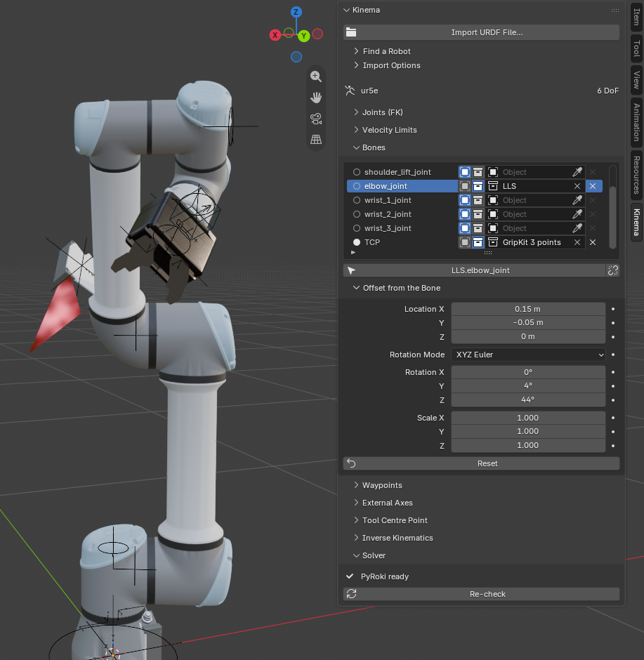
Task: Expand Import Options section
Action: pos(356,65)
